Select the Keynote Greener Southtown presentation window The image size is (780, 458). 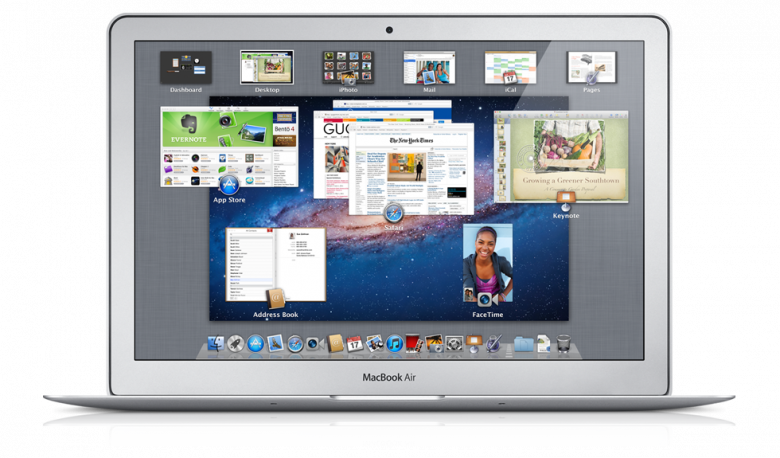[x=561, y=157]
